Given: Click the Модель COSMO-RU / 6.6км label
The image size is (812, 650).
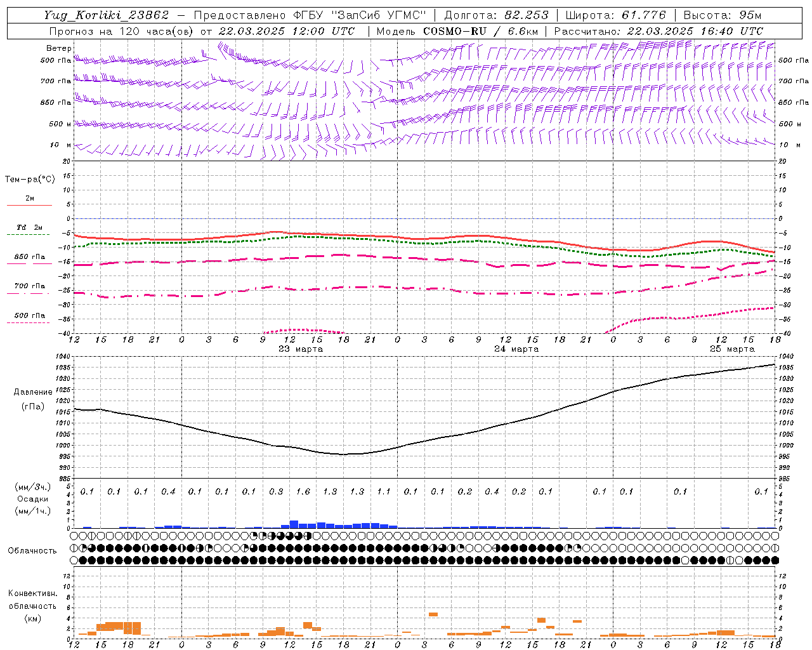Looking at the screenshot, I should click(457, 31).
